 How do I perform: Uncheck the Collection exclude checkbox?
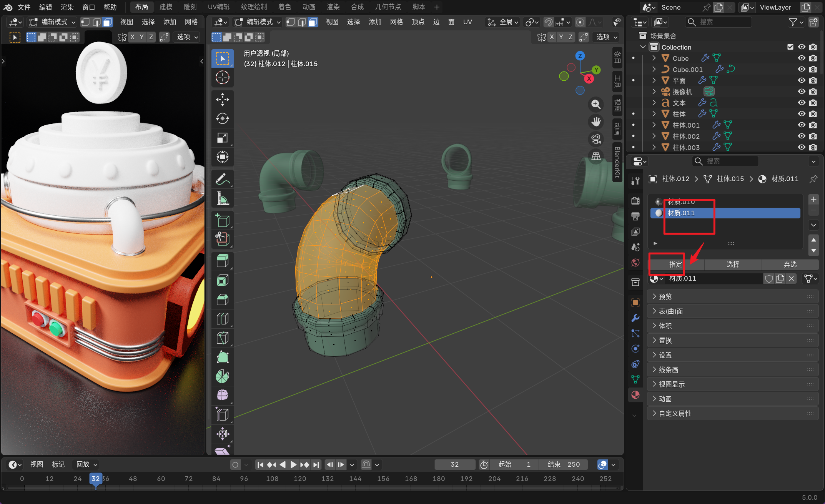click(x=790, y=47)
